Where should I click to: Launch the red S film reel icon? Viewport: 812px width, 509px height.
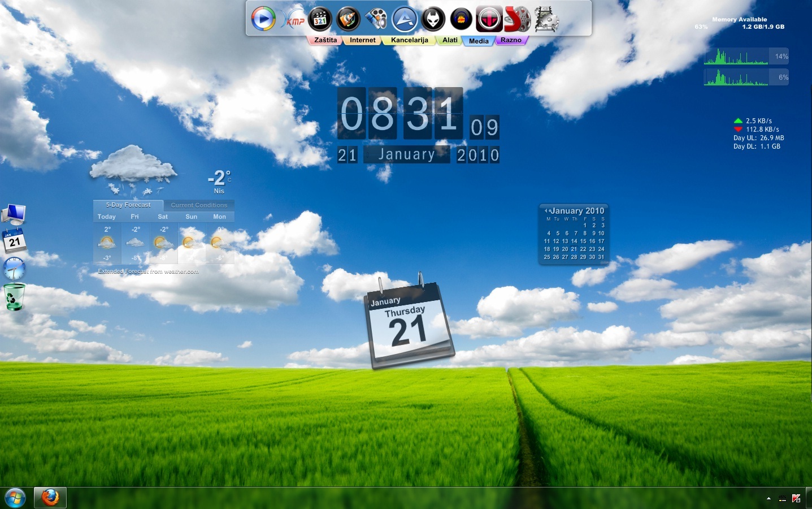click(x=517, y=19)
